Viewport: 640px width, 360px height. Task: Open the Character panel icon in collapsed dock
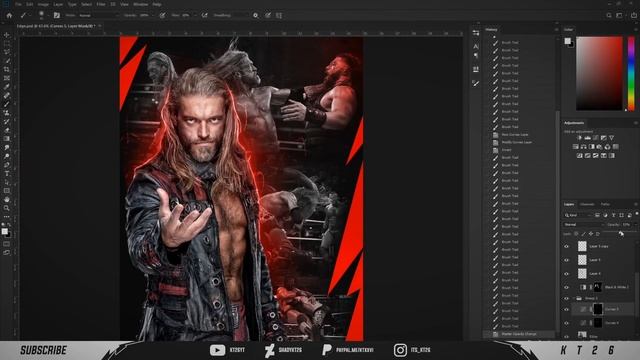click(x=476, y=47)
